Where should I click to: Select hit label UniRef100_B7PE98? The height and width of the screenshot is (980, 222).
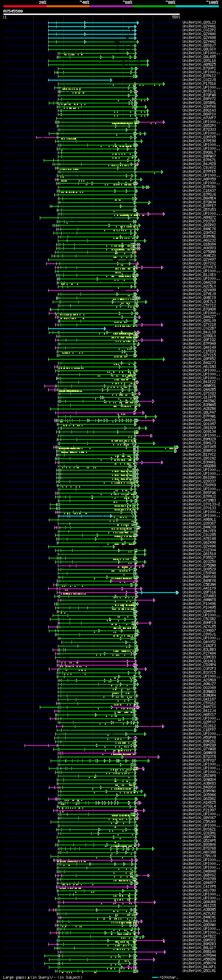point(199,141)
